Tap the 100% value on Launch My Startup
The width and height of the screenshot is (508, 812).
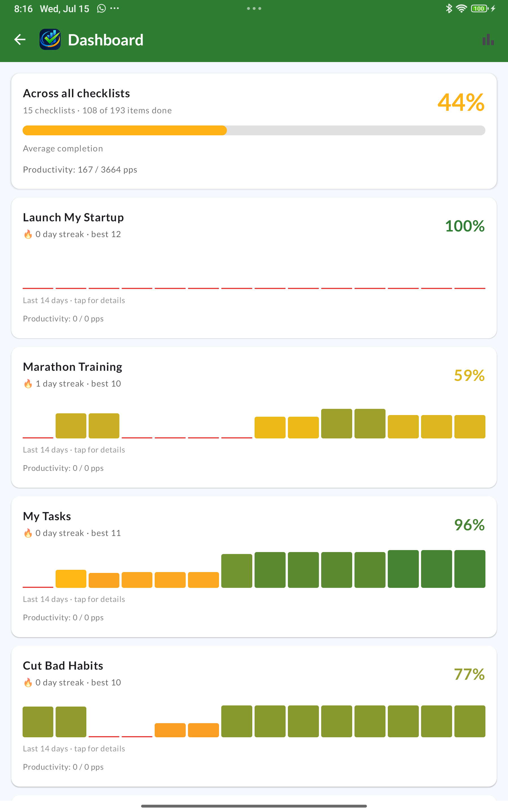[x=465, y=226]
